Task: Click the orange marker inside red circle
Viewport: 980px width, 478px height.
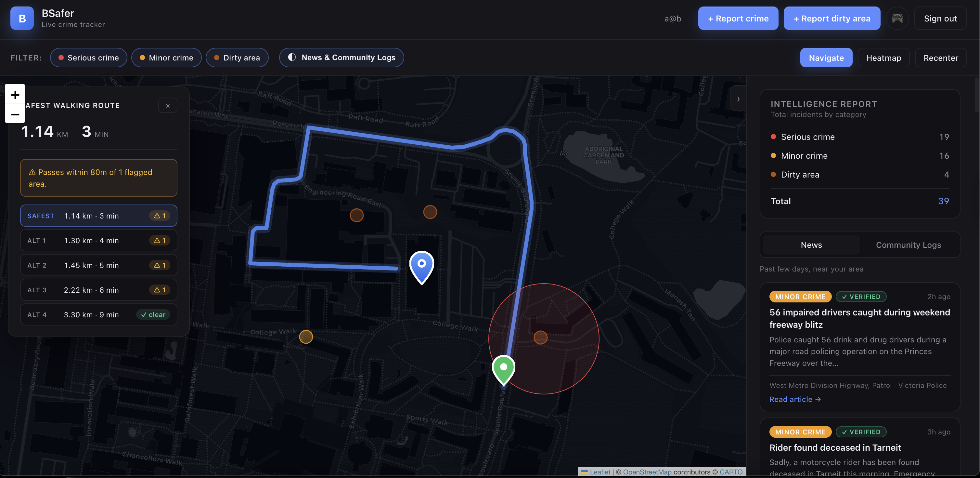Action: tap(540, 337)
